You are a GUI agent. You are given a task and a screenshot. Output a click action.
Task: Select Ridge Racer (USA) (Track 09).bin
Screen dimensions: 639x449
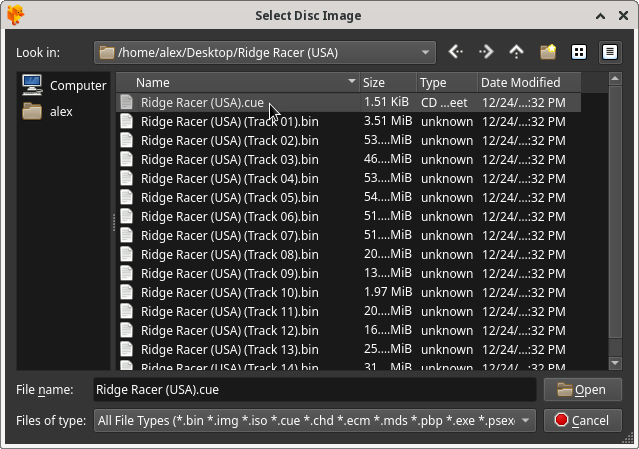pyautogui.click(x=230, y=273)
